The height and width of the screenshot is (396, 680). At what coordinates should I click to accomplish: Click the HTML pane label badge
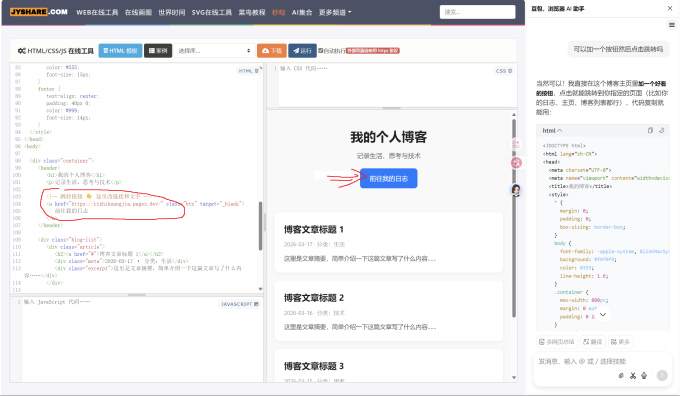pos(248,71)
